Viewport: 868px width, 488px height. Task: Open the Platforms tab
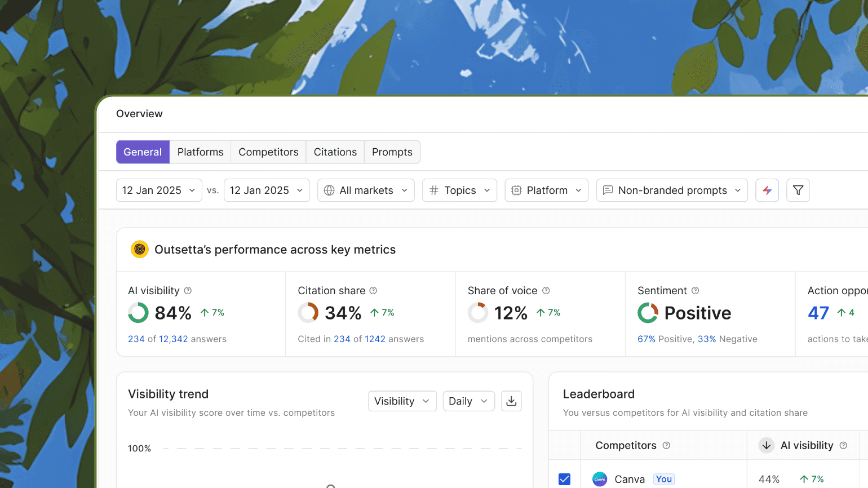[200, 152]
